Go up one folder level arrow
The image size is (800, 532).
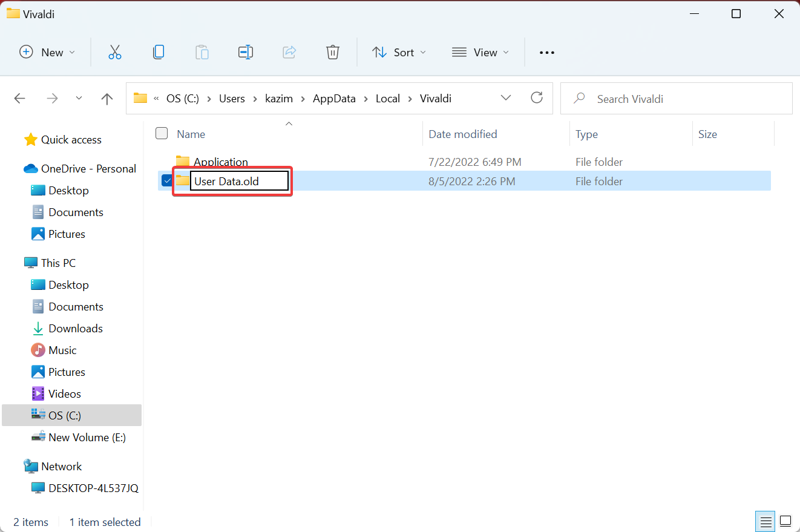[107, 99]
